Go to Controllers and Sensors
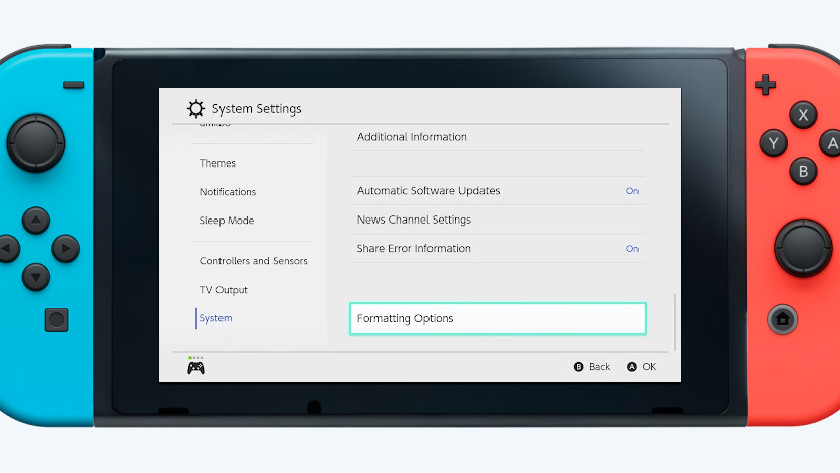Viewport: 840px width, 473px height. tap(253, 261)
